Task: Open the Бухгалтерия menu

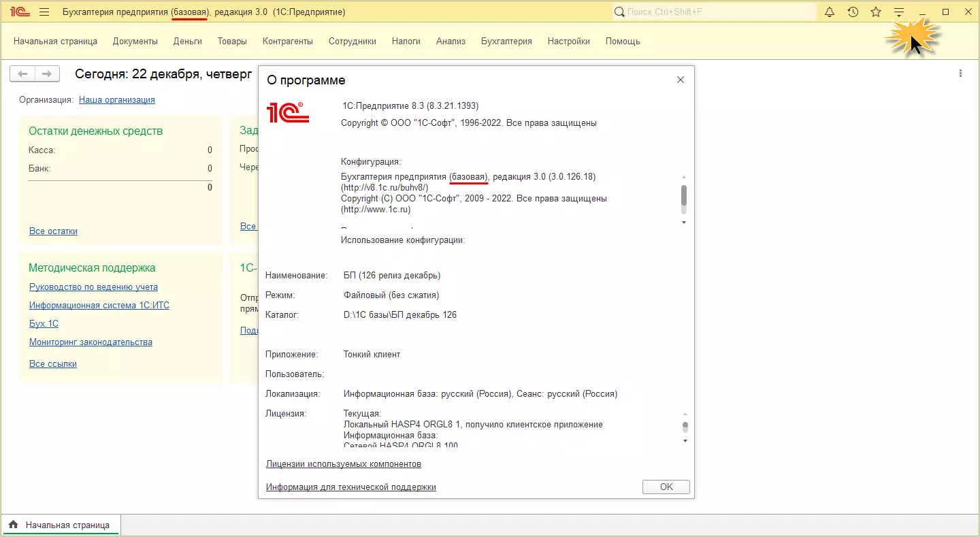Action: 506,41
